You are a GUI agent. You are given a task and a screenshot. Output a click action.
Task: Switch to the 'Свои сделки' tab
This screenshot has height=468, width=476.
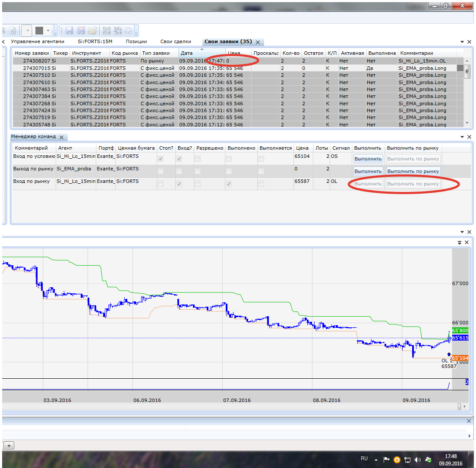tap(176, 41)
